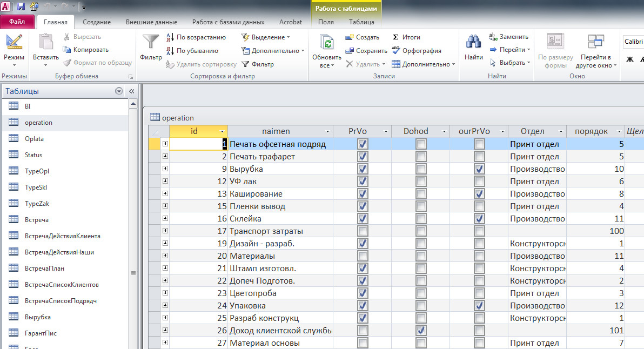Toggle ourPrVo checkbox for Упаковка row
Screen dimensions: 644x349
coord(479,306)
